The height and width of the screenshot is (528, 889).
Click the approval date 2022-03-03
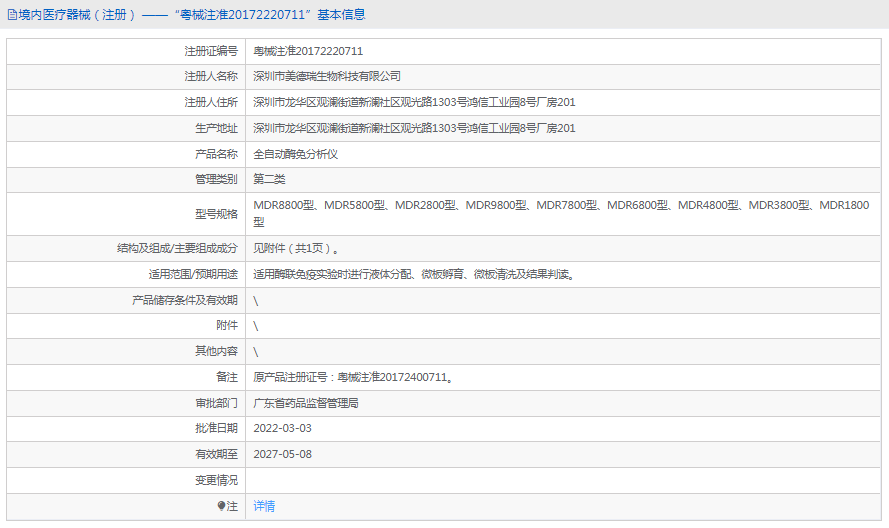(x=282, y=428)
